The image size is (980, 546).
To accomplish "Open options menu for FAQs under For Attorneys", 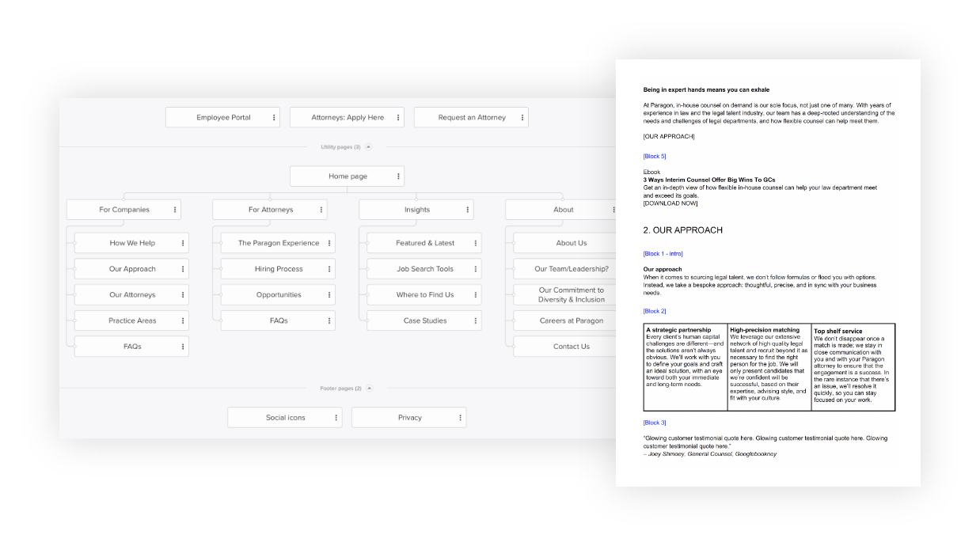I will point(329,321).
